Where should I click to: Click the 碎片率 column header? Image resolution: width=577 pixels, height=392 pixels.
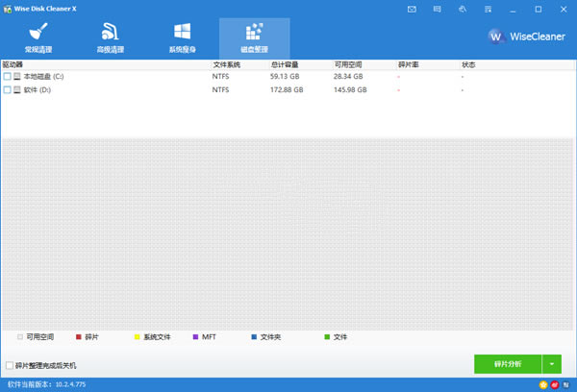[409, 64]
